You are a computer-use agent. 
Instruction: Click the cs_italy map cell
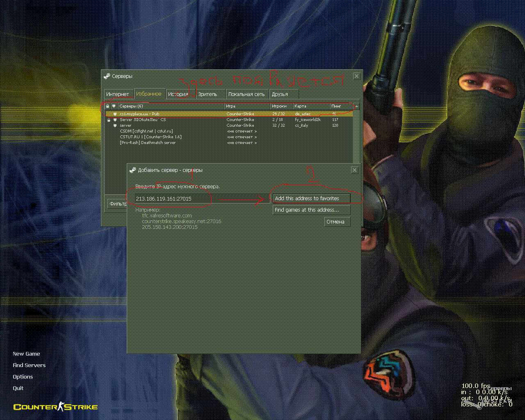[x=301, y=126]
